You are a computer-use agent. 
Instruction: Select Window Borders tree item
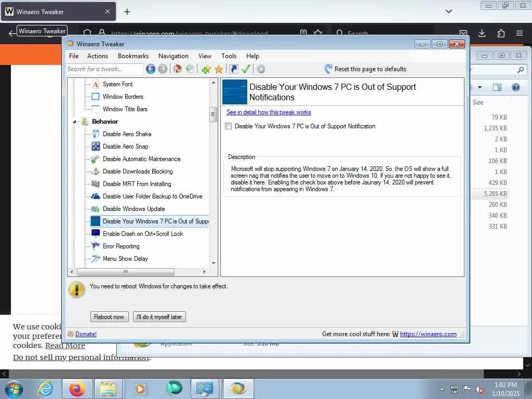pos(123,96)
